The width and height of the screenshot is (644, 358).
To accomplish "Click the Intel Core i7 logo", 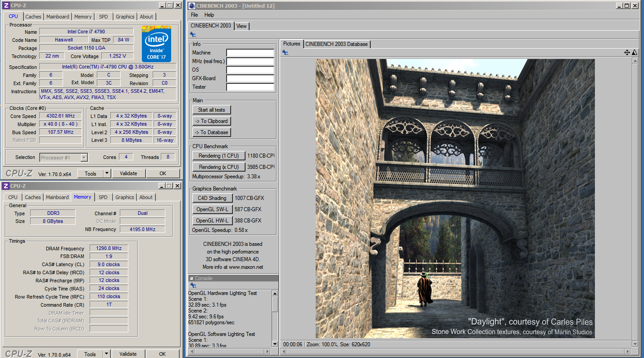I will (156, 44).
